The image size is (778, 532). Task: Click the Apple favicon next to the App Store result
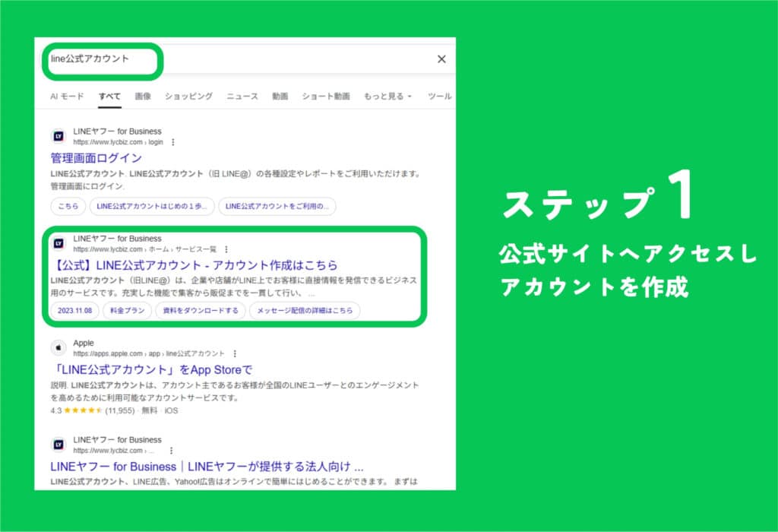tap(57, 347)
